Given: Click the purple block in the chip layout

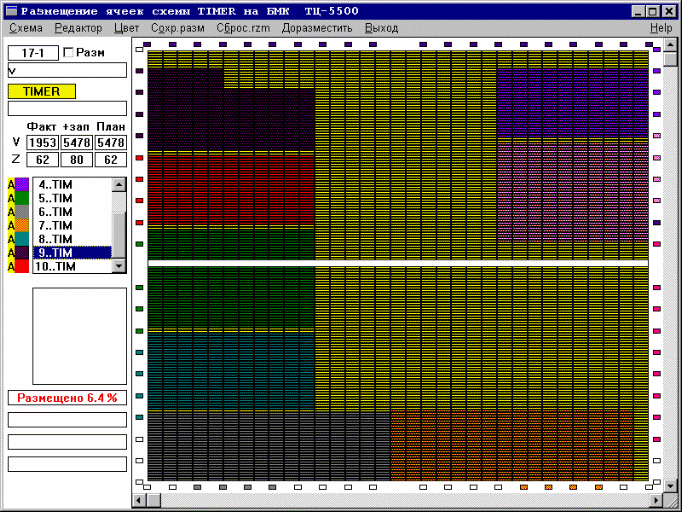Looking at the screenshot, I should [572, 103].
